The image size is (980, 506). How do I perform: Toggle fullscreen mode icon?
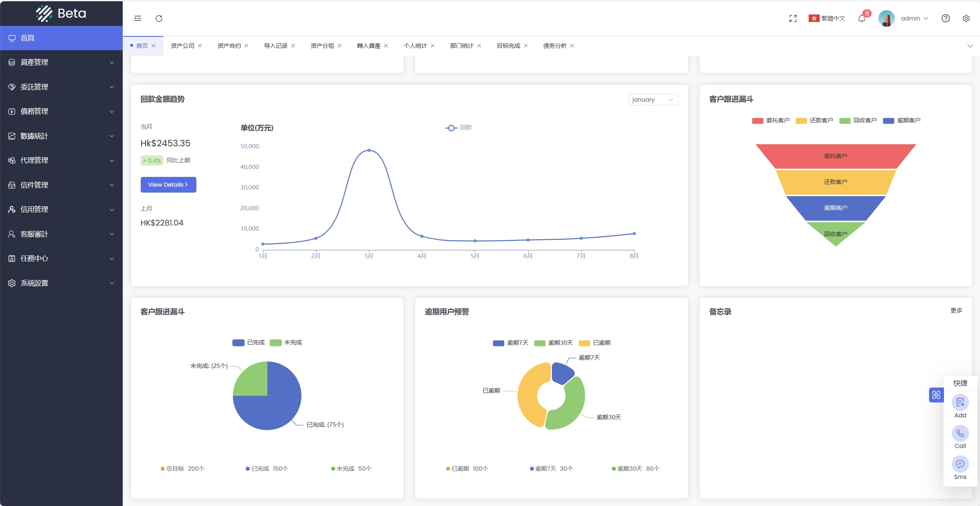coord(793,18)
